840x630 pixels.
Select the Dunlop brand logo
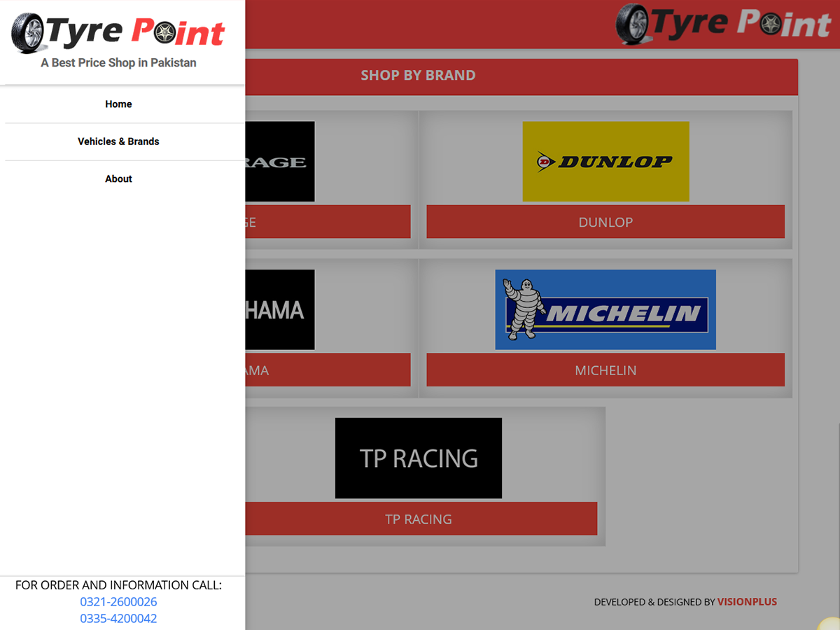coord(605,162)
